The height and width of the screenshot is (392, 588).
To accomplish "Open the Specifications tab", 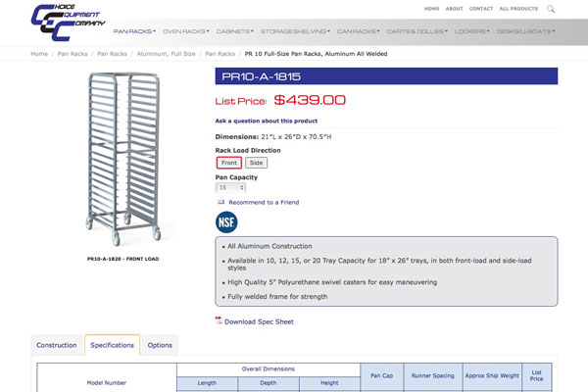I will 112,346.
